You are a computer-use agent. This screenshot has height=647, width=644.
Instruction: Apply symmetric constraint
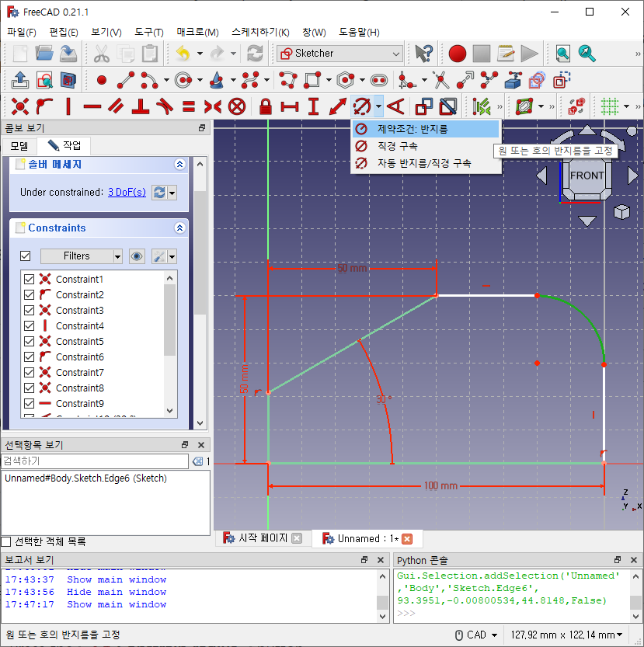[x=213, y=106]
